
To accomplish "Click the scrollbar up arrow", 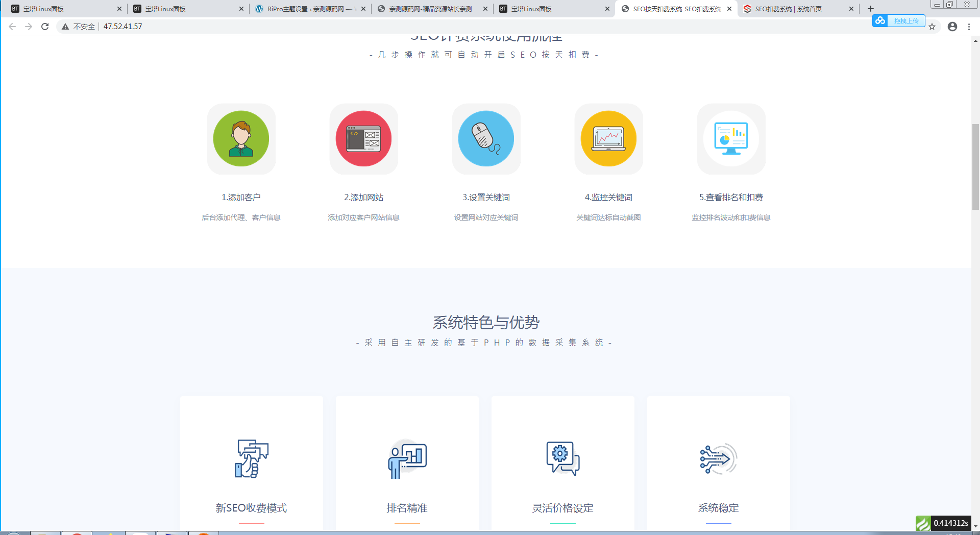I will pos(975,41).
